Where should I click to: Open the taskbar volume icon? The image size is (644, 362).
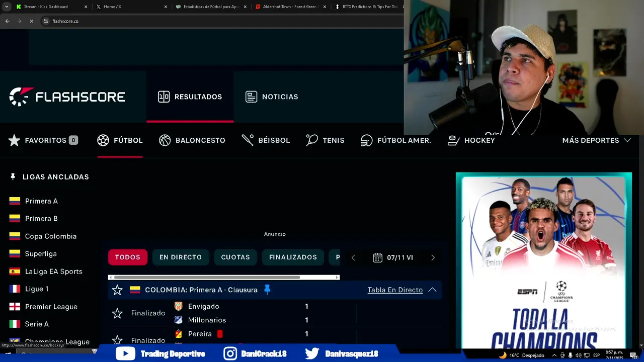[x=579, y=355]
